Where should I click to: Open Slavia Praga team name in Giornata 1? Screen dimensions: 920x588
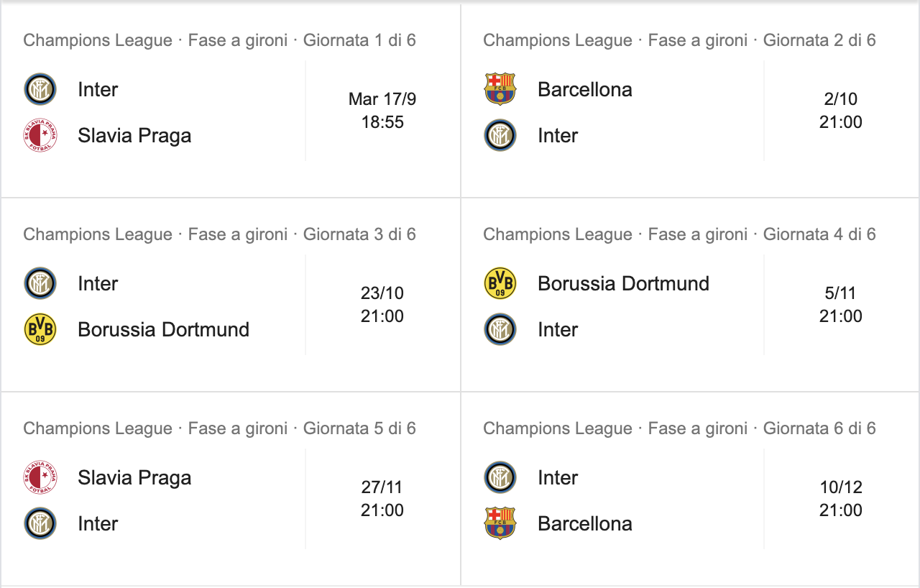[x=134, y=136]
